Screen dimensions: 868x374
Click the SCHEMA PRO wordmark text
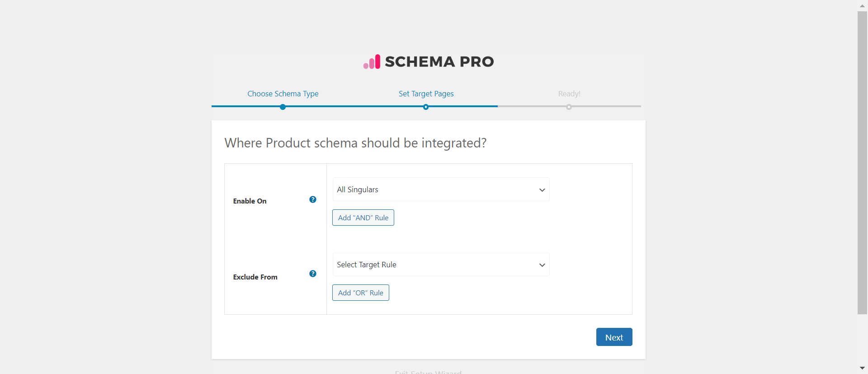pyautogui.click(x=439, y=62)
